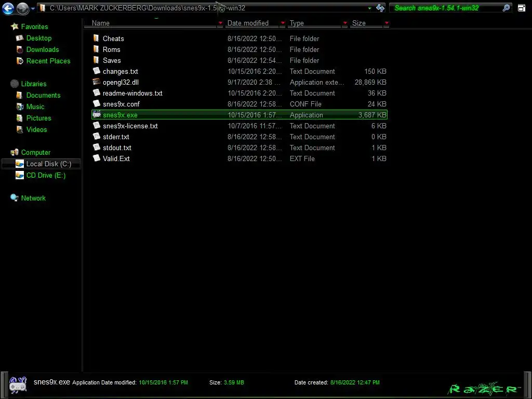Click the Favorites star icon

(x=14, y=26)
